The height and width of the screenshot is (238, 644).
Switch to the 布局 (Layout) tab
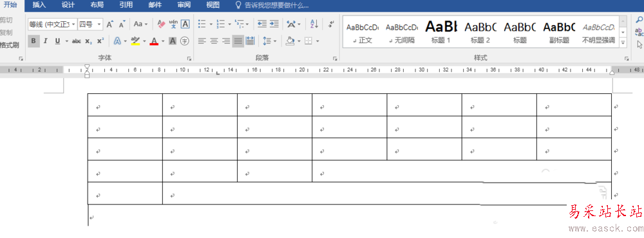tap(97, 5)
